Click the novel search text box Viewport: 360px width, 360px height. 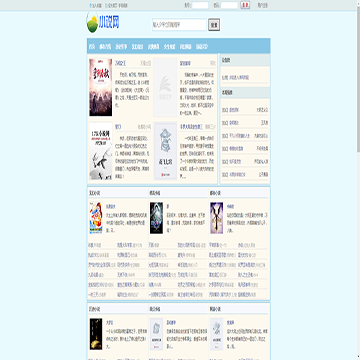(179, 25)
